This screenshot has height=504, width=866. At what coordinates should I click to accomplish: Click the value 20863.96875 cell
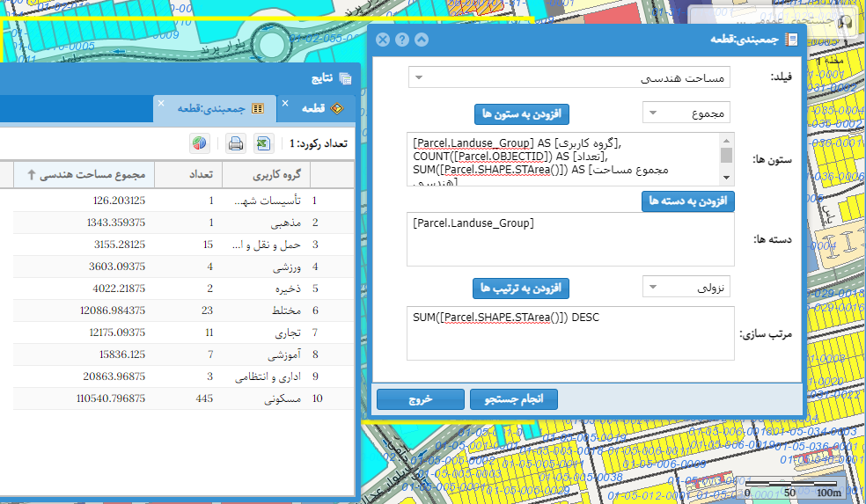[x=84, y=376]
